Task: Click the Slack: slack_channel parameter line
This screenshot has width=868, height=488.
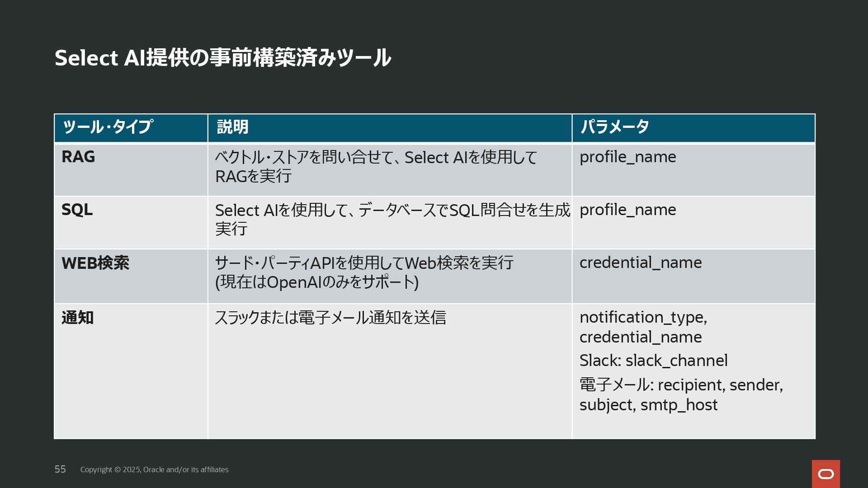Action: (x=653, y=361)
